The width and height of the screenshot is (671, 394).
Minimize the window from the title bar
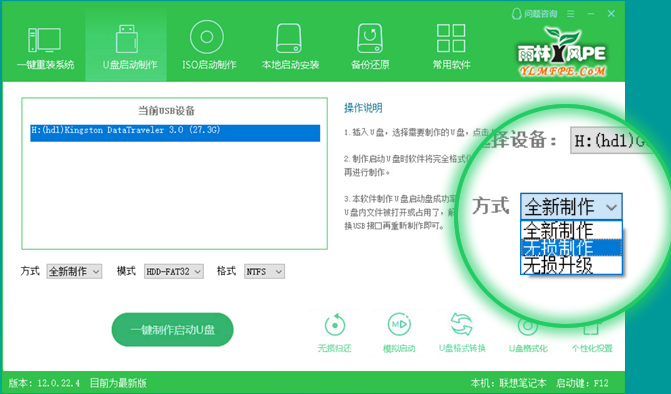pyautogui.click(x=591, y=14)
